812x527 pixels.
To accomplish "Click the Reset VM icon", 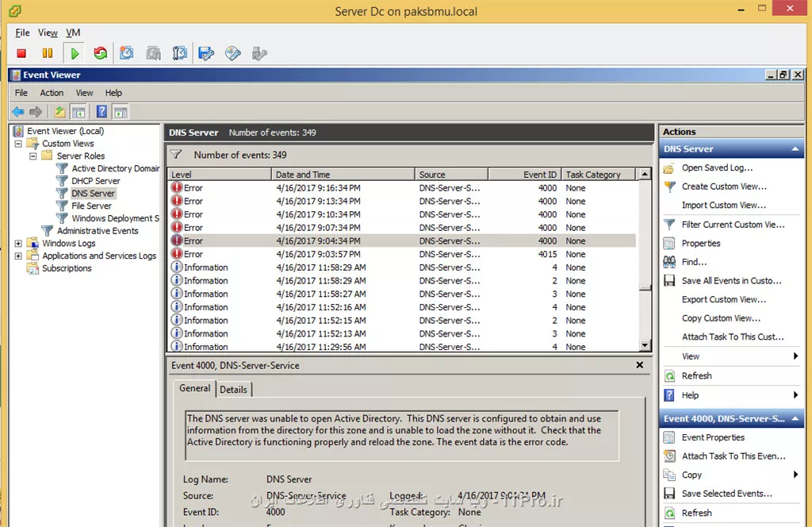I will point(101,53).
